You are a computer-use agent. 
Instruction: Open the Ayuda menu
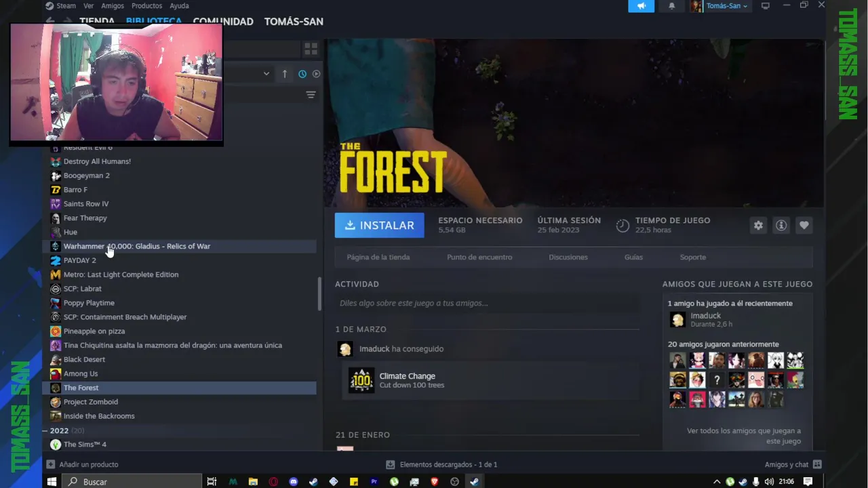pyautogui.click(x=179, y=5)
